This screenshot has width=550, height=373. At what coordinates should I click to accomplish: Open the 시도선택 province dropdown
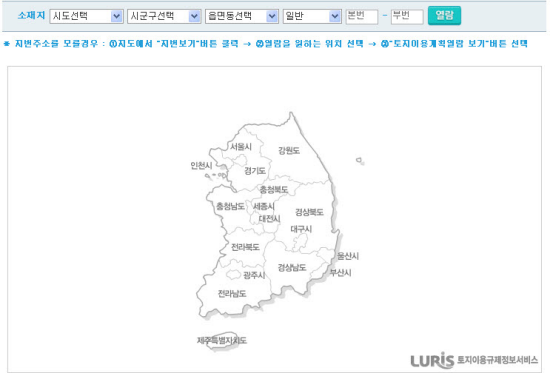(87, 16)
